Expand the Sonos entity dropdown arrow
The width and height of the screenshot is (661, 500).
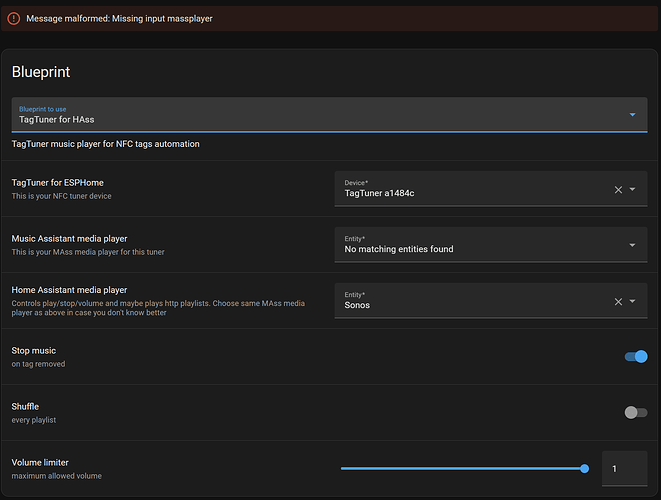click(632, 301)
